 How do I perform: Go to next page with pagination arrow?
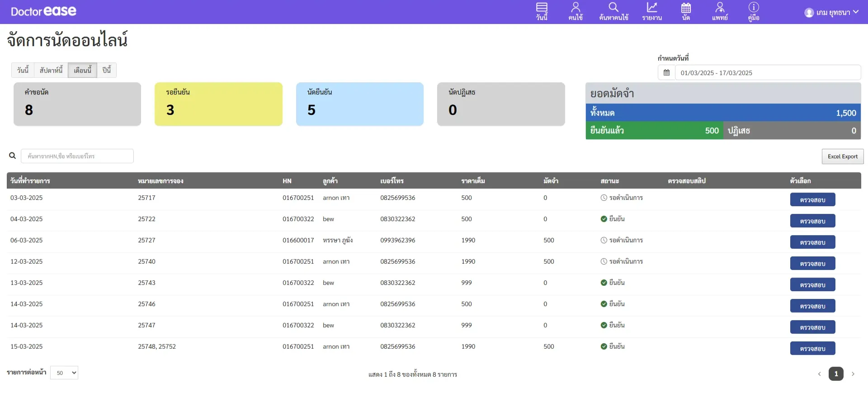click(x=853, y=374)
